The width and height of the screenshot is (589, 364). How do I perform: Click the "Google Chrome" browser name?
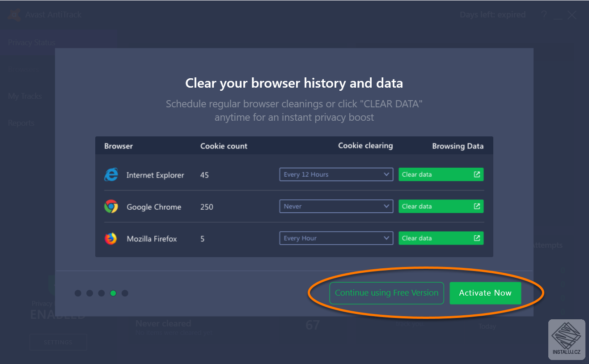(154, 207)
